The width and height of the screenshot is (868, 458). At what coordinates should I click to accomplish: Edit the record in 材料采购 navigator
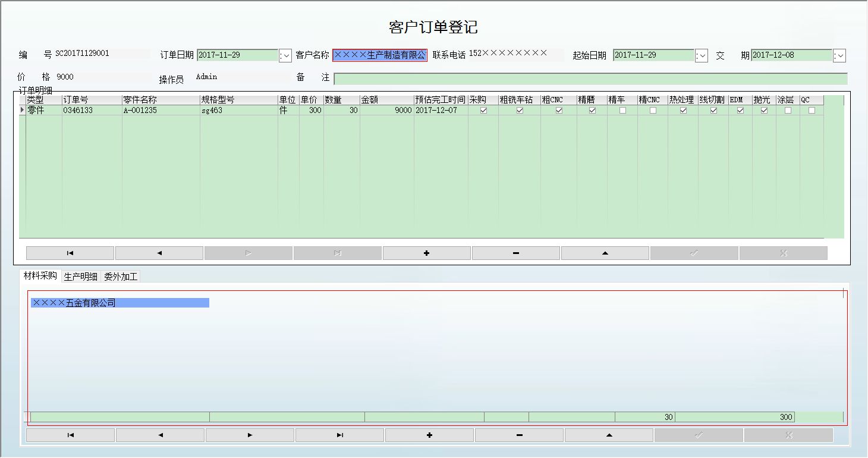(609, 435)
